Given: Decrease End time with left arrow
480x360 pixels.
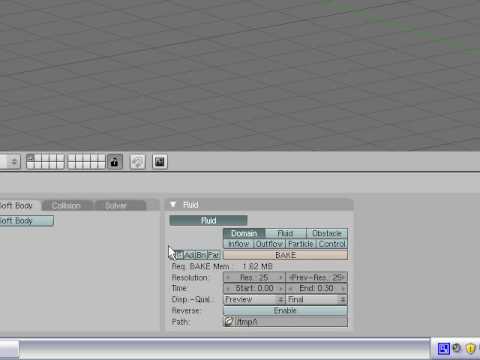Looking at the screenshot, I should point(290,288).
